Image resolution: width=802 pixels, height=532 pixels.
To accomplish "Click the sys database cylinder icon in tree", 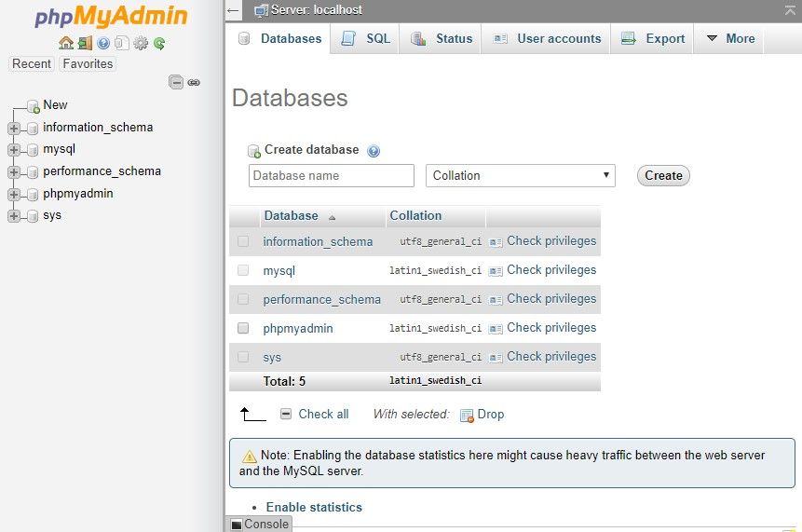I will pos(33,216).
